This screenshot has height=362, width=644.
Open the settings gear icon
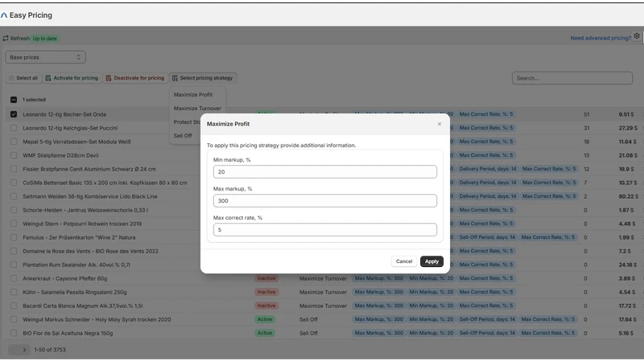tap(637, 36)
